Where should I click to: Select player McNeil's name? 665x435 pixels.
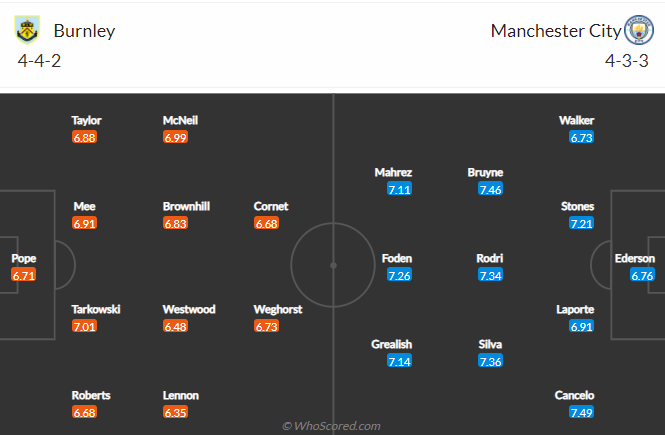pos(180,120)
